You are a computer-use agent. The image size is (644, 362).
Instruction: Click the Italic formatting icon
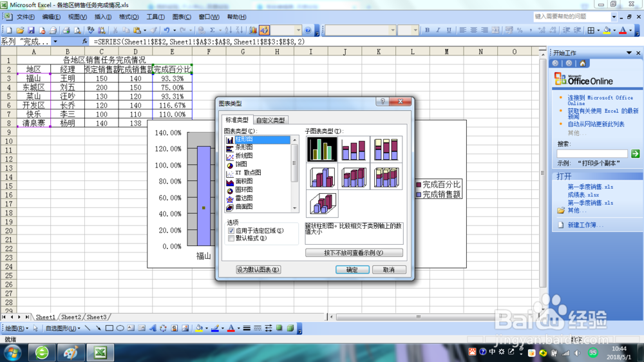coord(438,30)
